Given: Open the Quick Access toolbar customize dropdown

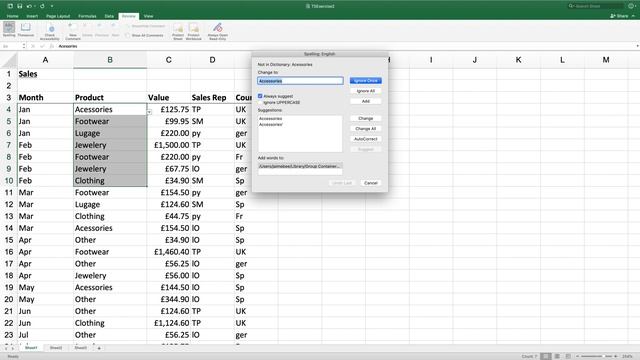Looking at the screenshot, I should coord(52,6).
